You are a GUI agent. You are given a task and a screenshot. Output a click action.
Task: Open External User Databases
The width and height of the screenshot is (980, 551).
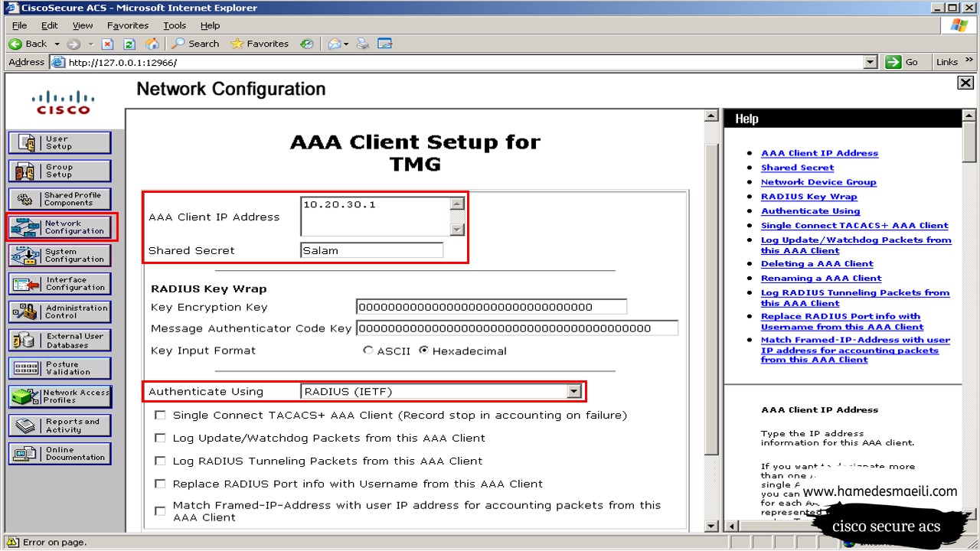[60, 341]
